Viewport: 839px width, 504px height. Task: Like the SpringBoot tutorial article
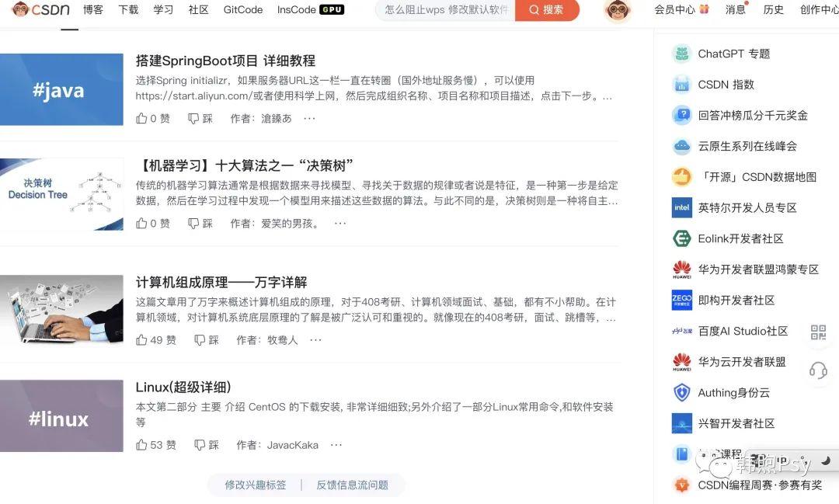(x=152, y=118)
